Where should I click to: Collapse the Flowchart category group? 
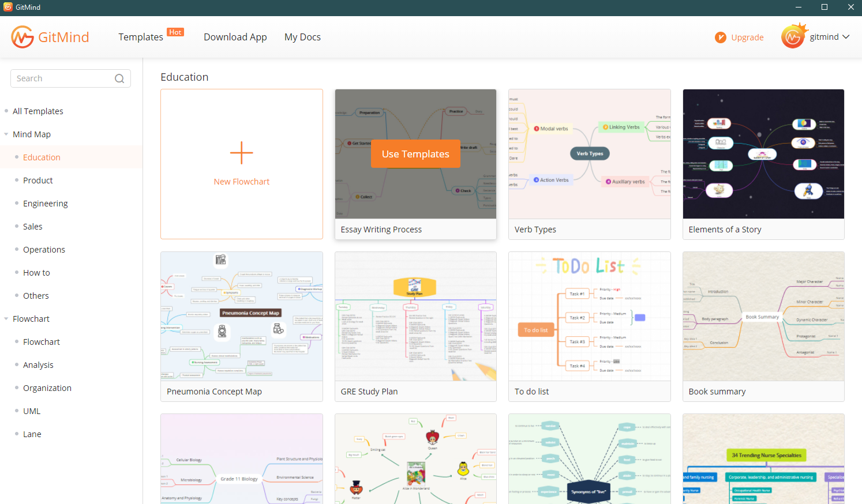coord(6,319)
